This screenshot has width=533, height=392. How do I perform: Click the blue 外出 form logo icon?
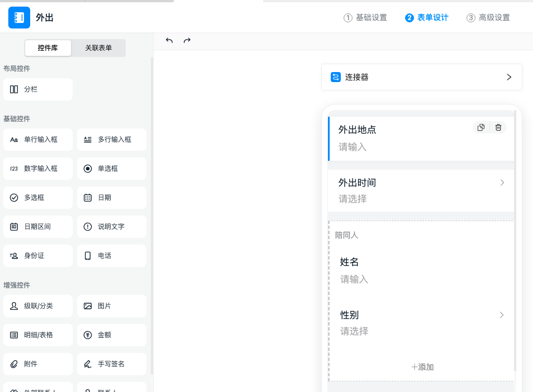click(19, 17)
